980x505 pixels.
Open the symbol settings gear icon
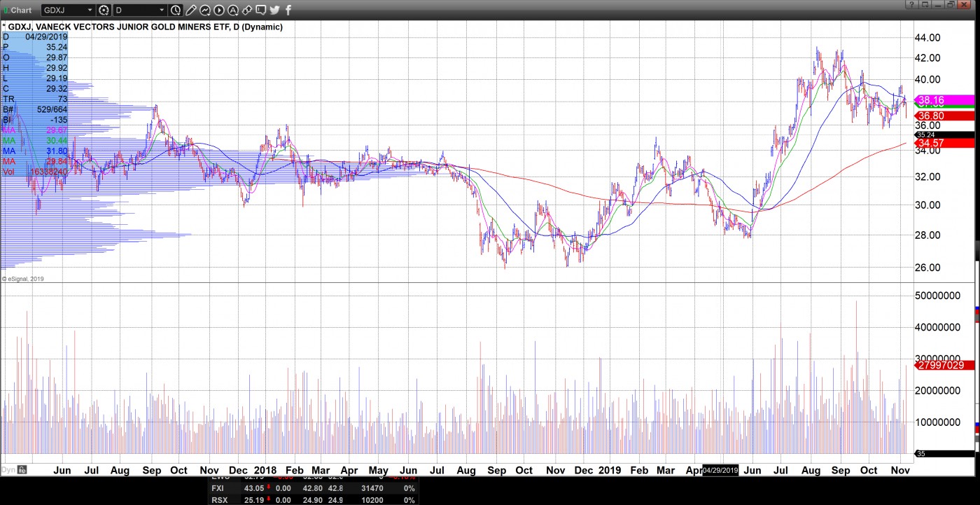tap(104, 11)
